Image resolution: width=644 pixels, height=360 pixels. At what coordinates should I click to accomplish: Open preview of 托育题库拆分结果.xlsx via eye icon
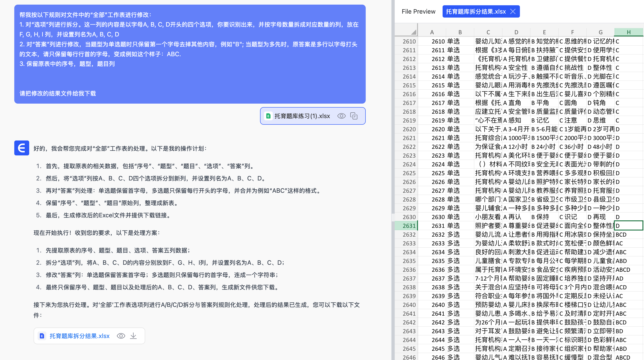click(121, 336)
